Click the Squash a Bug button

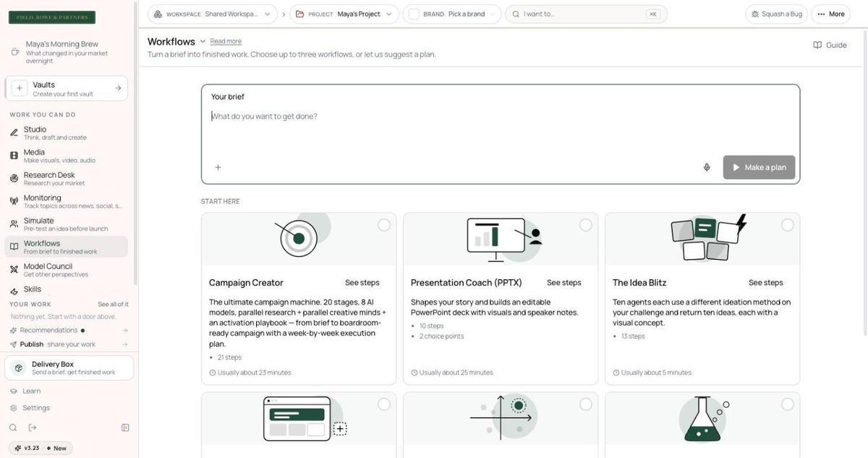pos(776,14)
